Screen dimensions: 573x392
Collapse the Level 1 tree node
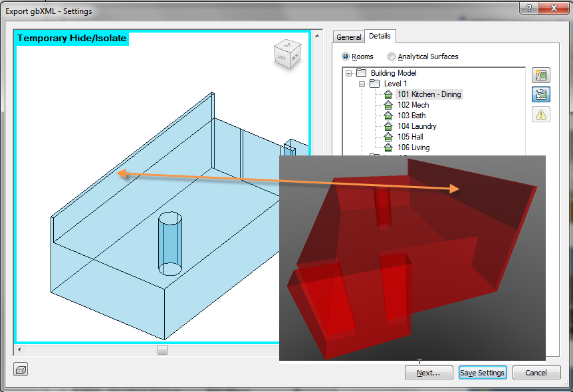[x=362, y=84]
